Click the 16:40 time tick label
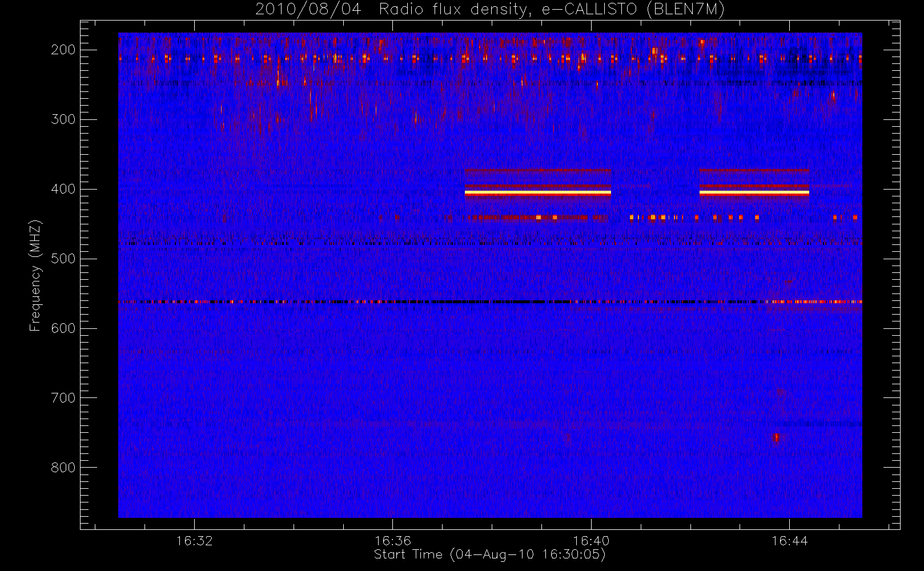 [591, 540]
